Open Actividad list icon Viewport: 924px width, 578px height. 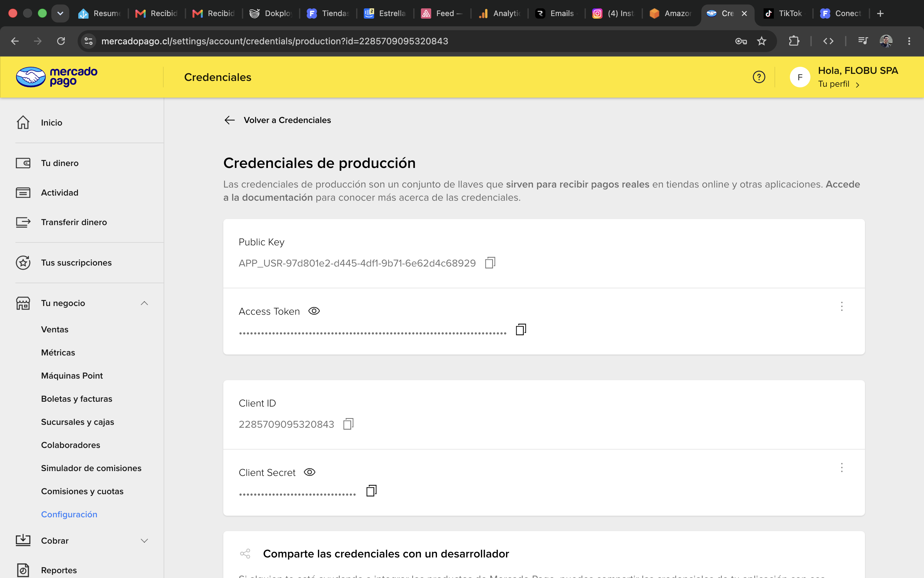(23, 193)
